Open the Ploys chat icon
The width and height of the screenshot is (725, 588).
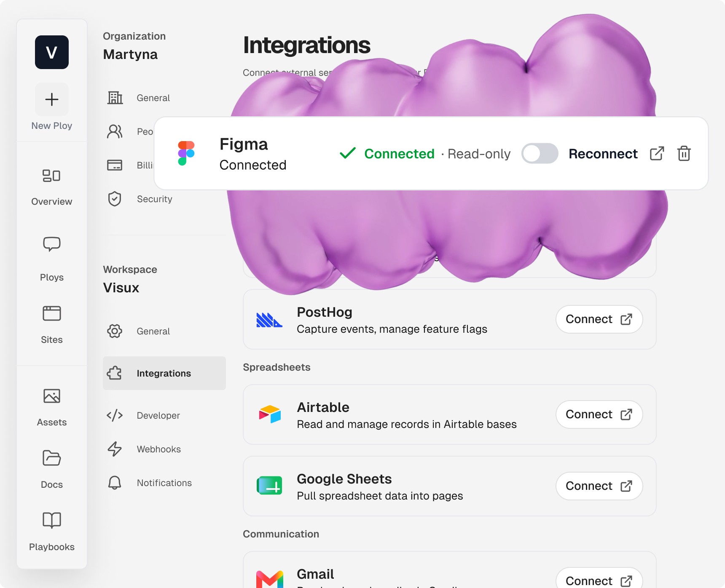coord(52,244)
